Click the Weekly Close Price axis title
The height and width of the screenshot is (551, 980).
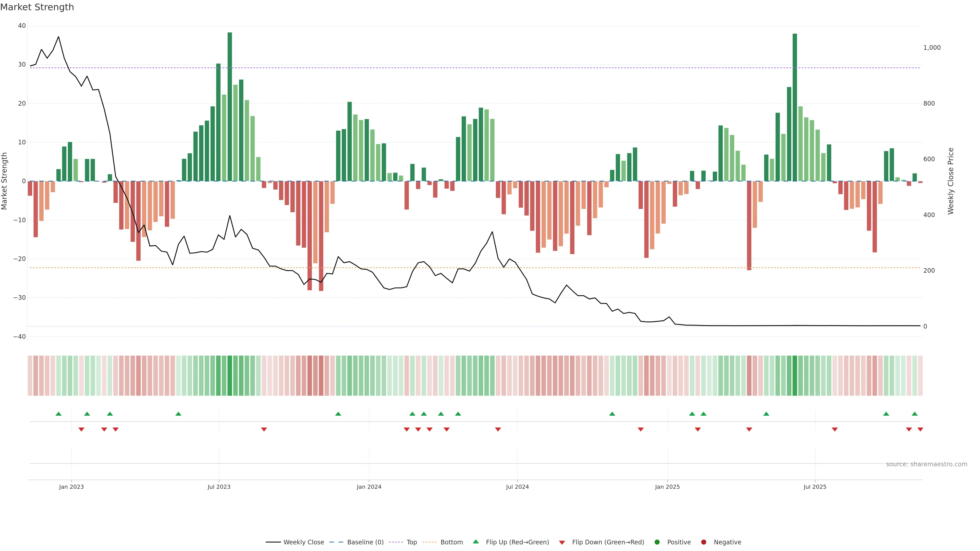(951, 181)
